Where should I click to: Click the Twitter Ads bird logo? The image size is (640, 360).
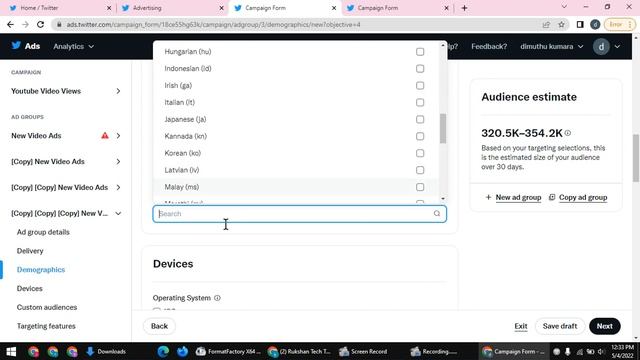point(16,45)
